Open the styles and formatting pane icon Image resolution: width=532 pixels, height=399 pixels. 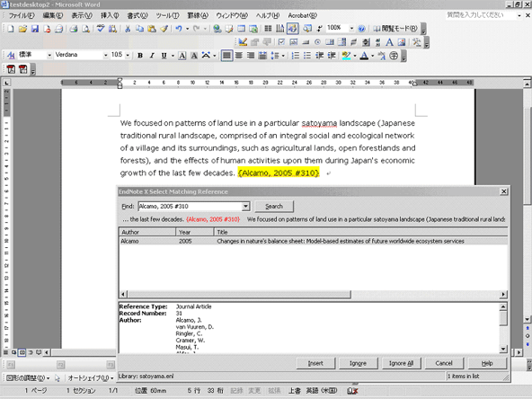click(x=11, y=56)
